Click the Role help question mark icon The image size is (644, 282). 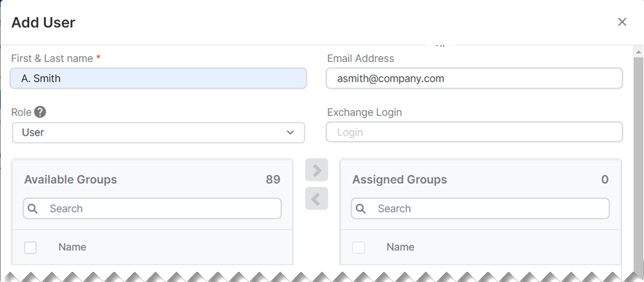[40, 112]
